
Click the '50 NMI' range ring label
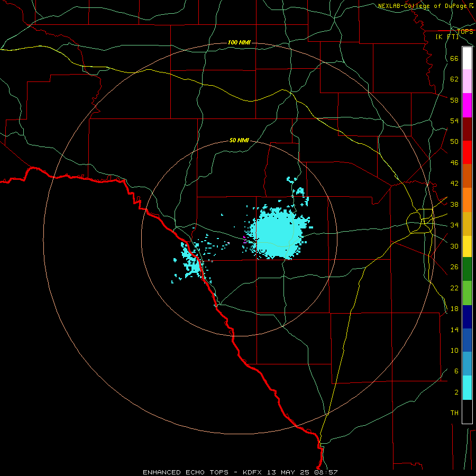(x=239, y=140)
